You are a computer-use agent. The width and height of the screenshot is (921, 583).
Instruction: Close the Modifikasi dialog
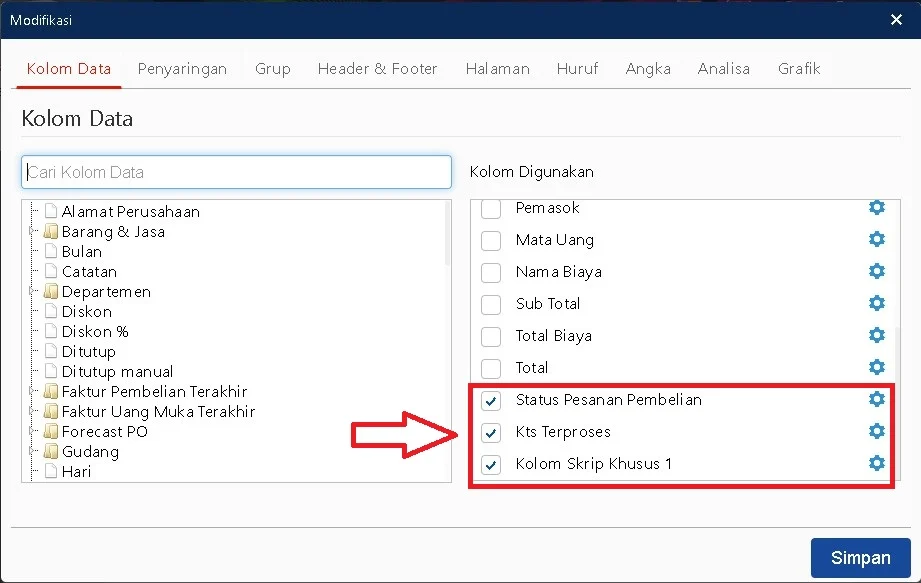[x=896, y=19]
